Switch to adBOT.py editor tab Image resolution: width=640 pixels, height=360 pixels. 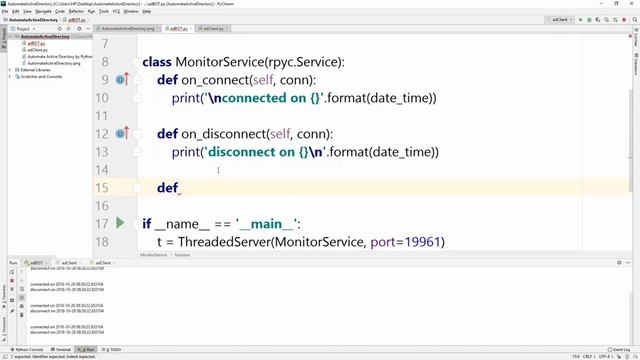[179, 29]
